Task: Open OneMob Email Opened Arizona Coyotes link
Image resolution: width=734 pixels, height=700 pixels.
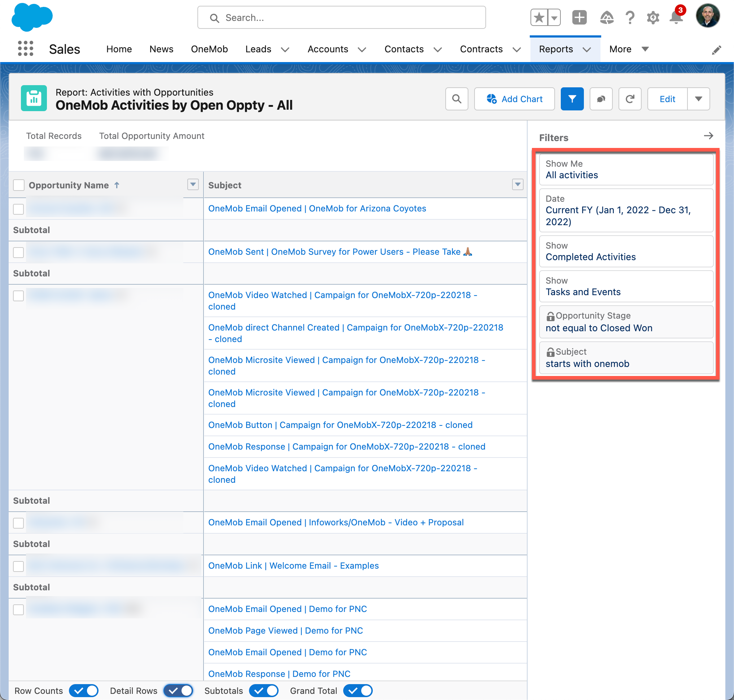Action: pos(317,209)
